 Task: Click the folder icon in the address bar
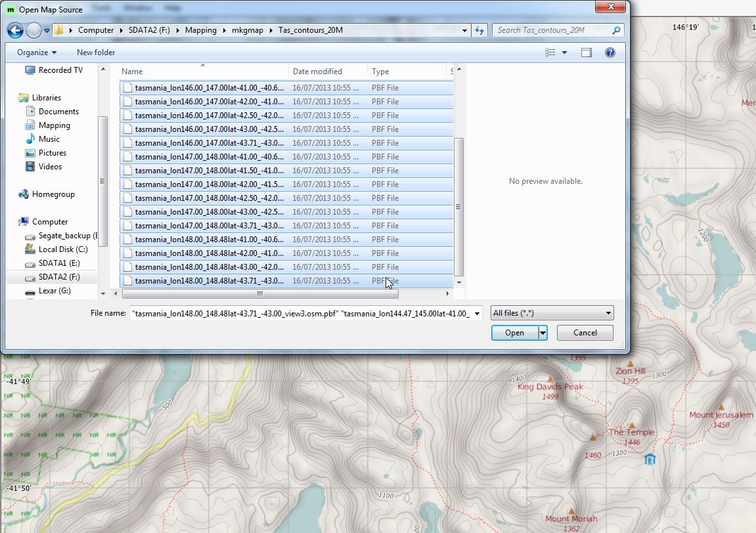[x=58, y=30]
